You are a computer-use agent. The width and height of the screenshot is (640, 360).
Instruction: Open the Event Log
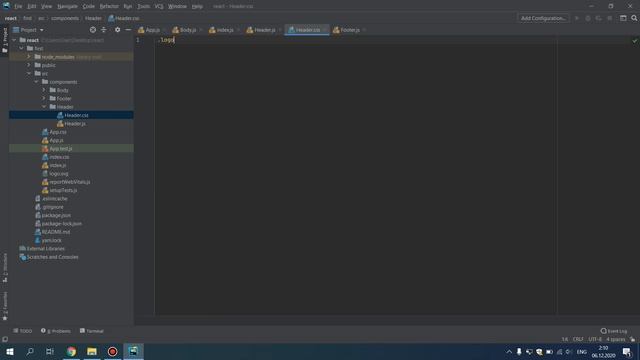613,331
